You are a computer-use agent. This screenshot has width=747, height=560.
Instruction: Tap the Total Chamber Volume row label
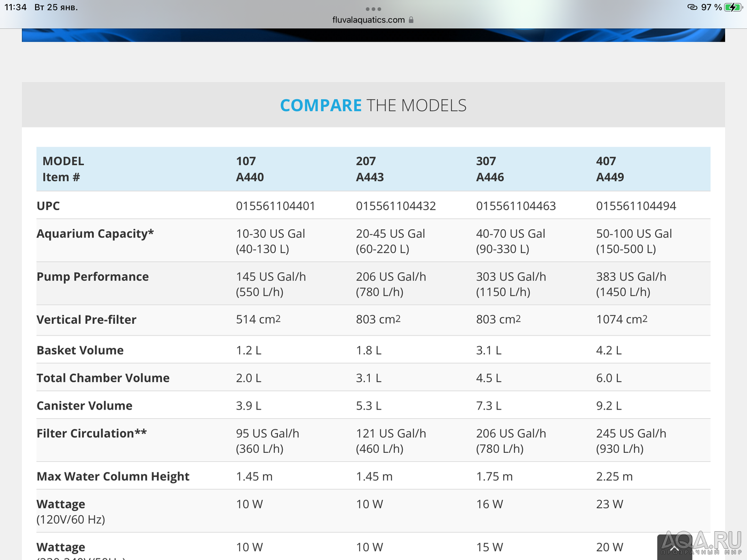click(x=103, y=378)
